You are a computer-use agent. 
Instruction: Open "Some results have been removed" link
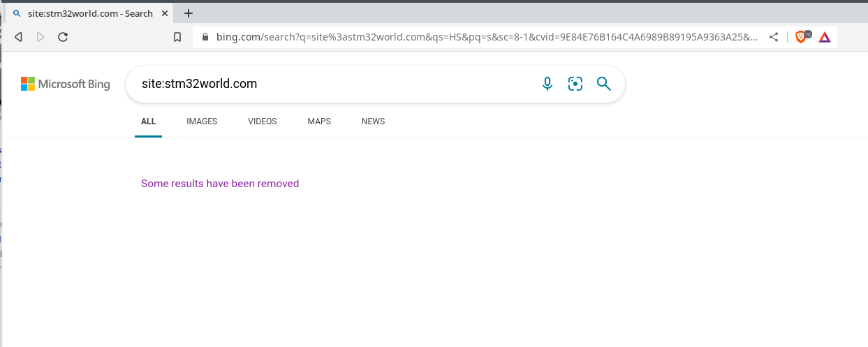[x=220, y=184]
